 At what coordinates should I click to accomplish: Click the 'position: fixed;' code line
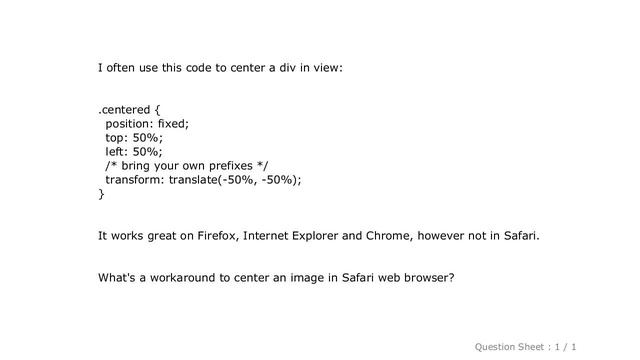[147, 124]
